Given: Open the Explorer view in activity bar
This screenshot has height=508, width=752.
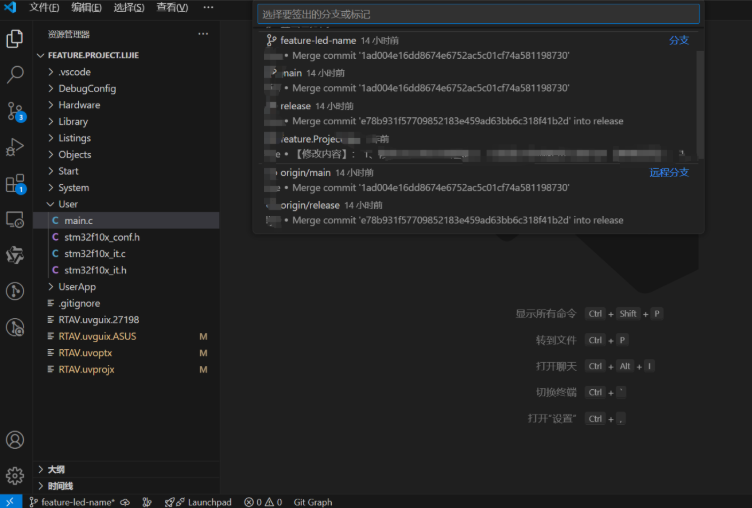Looking at the screenshot, I should click(x=14, y=38).
